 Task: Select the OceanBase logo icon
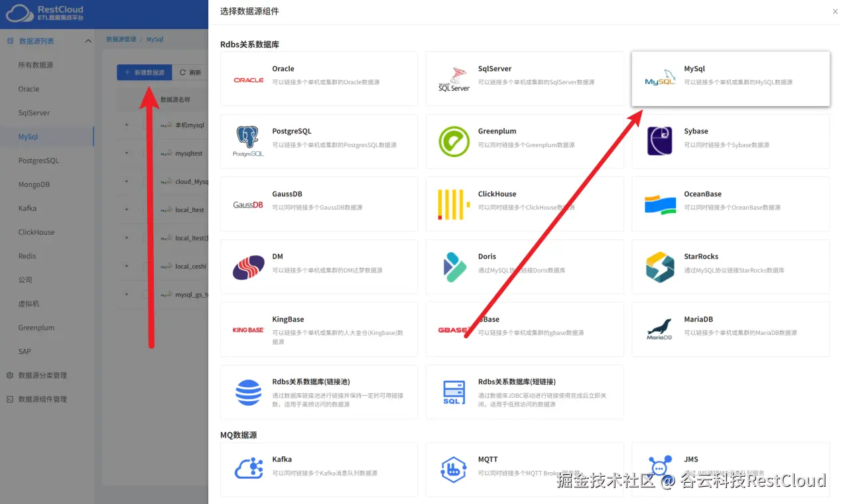[x=660, y=204]
